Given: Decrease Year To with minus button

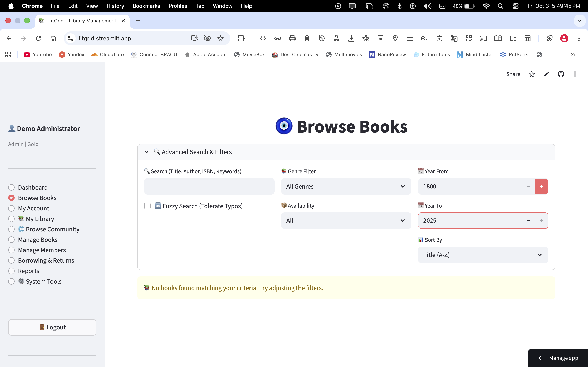Looking at the screenshot, I should 528,221.
